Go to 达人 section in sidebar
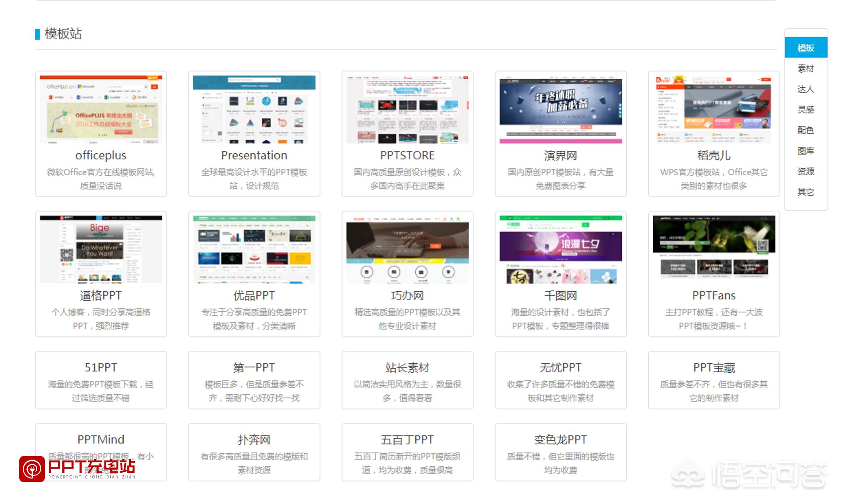The width and height of the screenshot is (842, 504). click(x=806, y=89)
